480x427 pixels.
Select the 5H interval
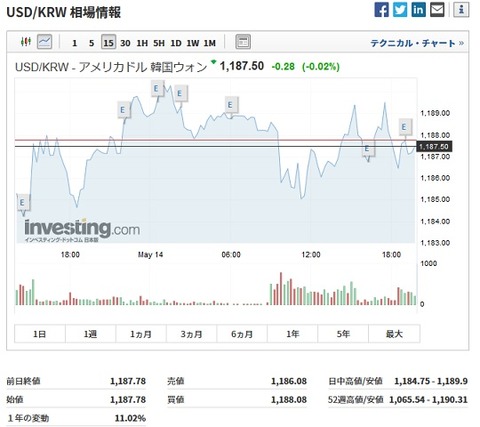click(x=159, y=43)
